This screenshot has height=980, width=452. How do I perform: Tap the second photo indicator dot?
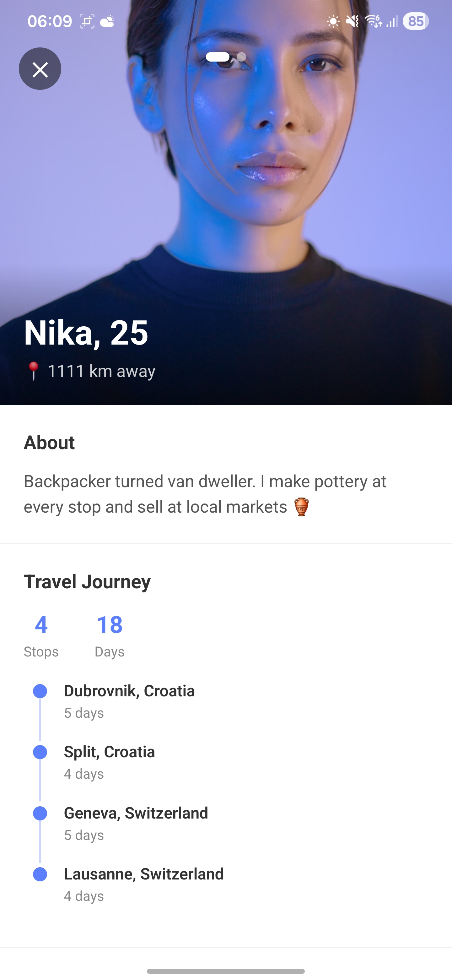click(x=241, y=57)
